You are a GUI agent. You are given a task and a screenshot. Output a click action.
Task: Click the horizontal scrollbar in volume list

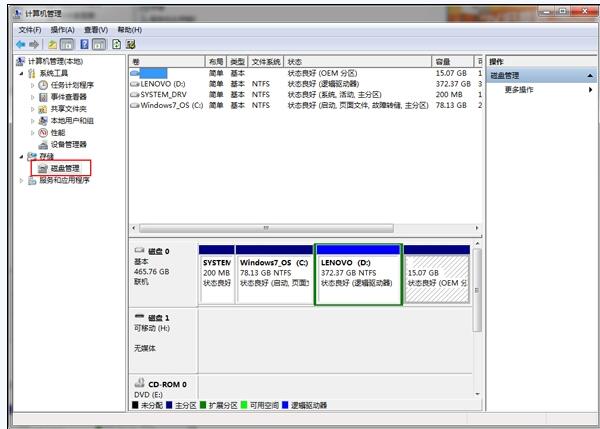[266, 228]
